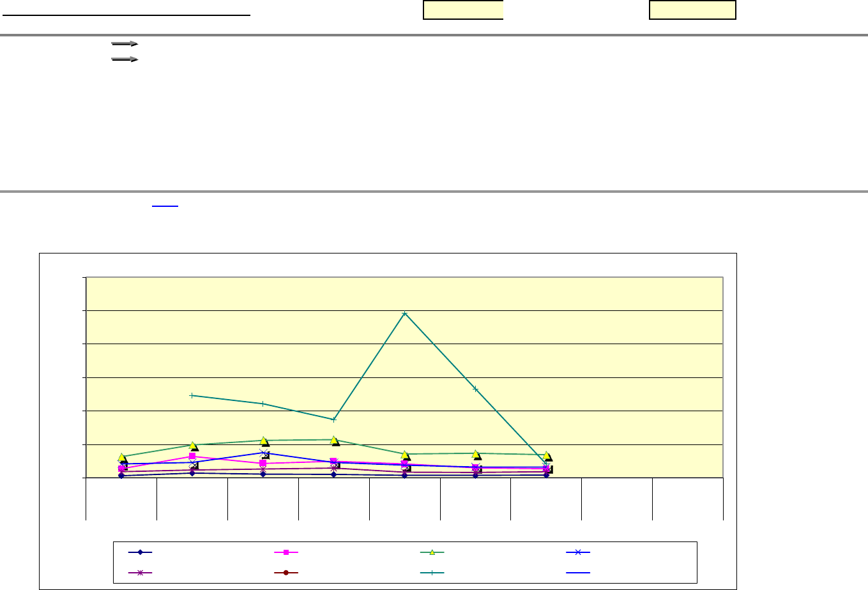This screenshot has width=868, height=590.
Task: Select the blue X legend marker
Action: [x=577, y=552]
